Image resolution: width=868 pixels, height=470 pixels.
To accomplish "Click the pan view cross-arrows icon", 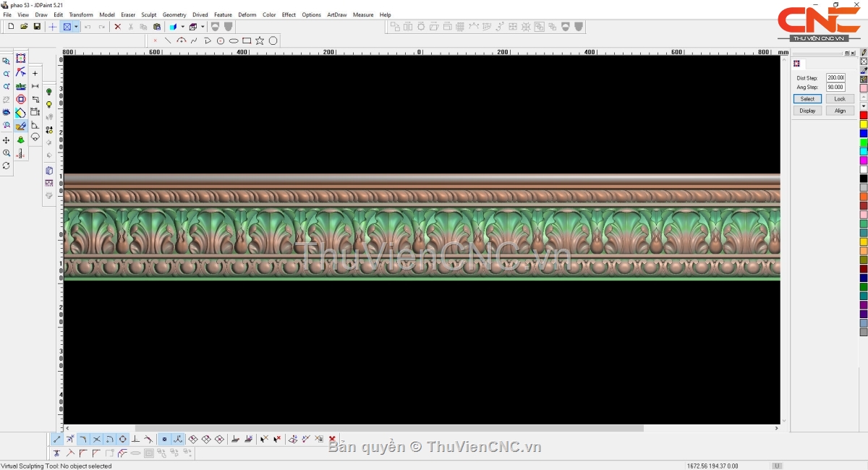I will 7,140.
